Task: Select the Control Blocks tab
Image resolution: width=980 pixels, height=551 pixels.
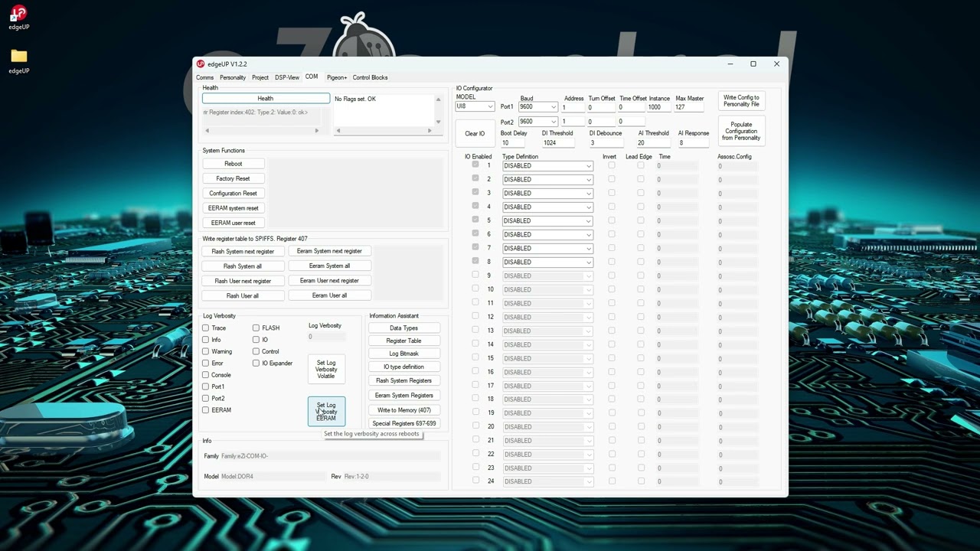Action: coord(370,77)
